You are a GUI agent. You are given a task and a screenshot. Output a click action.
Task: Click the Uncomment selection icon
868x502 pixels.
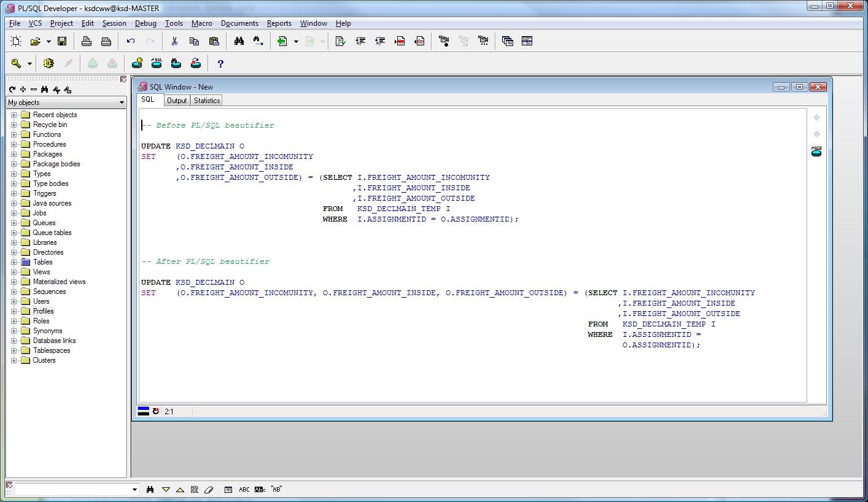419,41
